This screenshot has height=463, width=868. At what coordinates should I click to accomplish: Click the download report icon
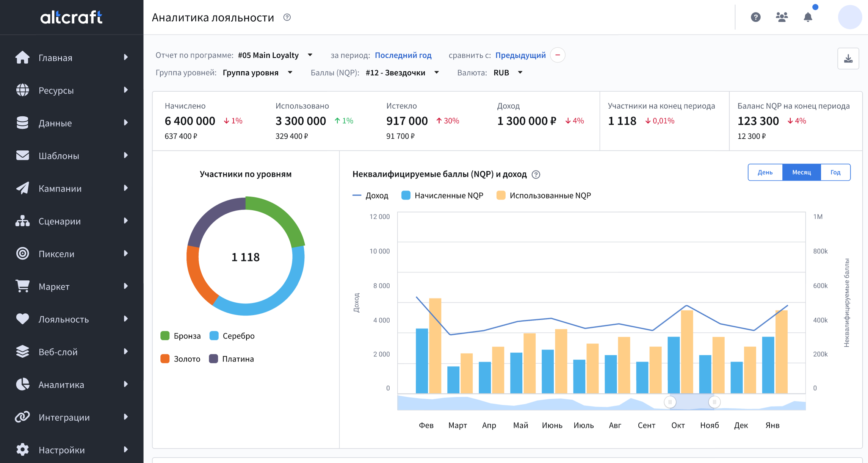pyautogui.click(x=848, y=59)
